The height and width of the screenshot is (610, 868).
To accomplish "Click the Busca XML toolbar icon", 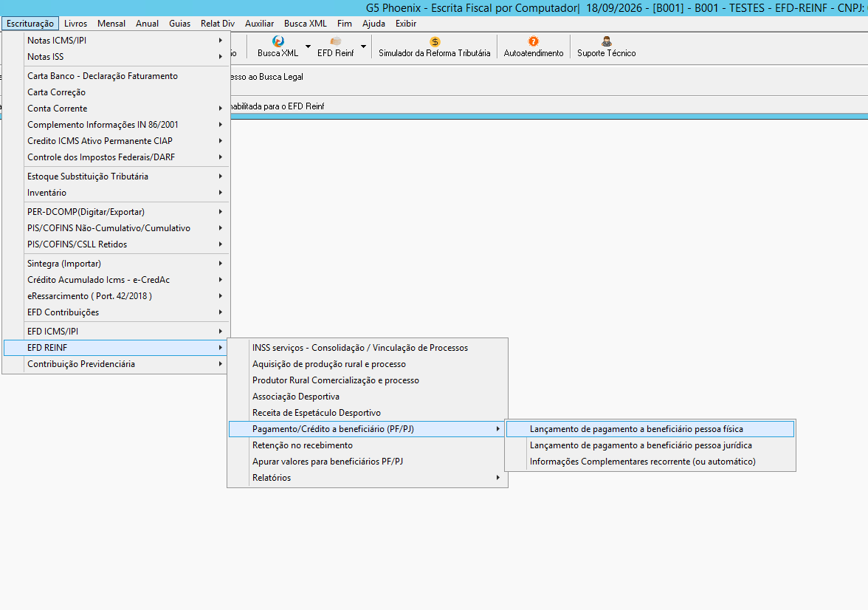I will tap(278, 41).
